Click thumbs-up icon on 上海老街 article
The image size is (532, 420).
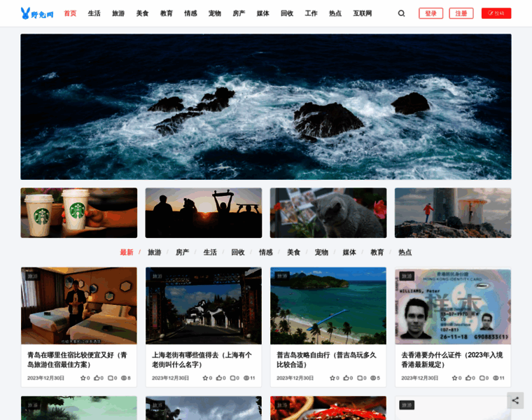tap(219, 378)
